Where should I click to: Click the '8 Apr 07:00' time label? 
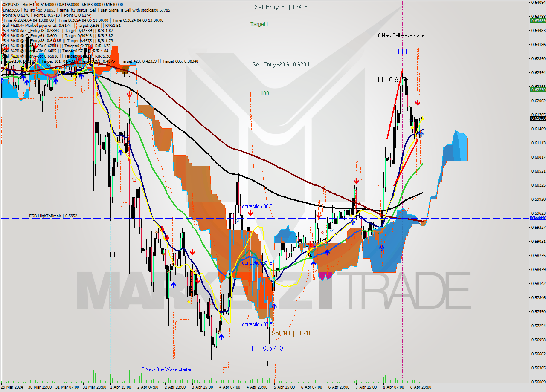click(394, 387)
